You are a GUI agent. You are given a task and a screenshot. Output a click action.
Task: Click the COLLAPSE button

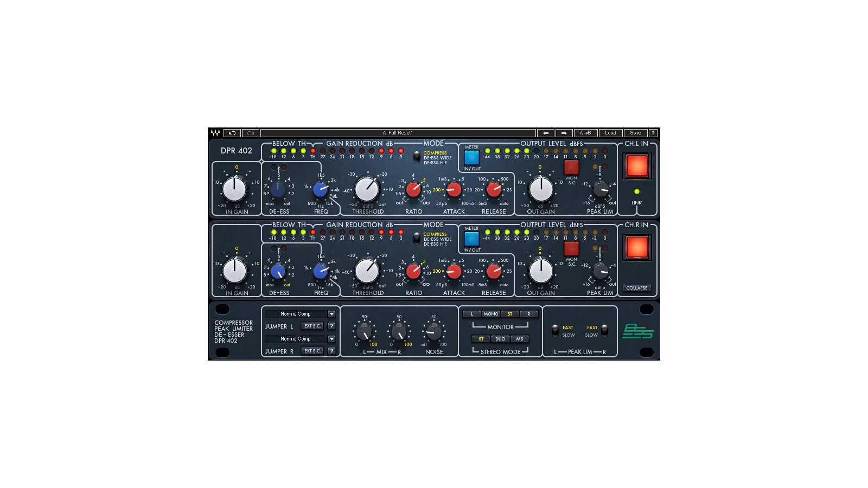pos(637,288)
